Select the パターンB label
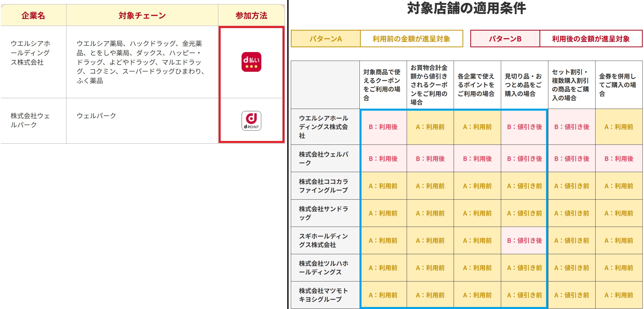Image resolution: width=644 pixels, height=309 pixels. click(x=505, y=39)
